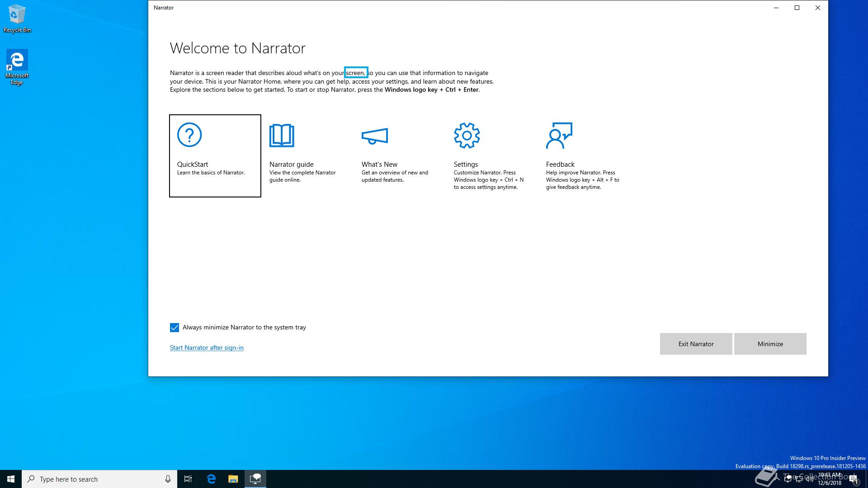
Task: Click Start Narrator after sign-in link
Action: click(x=207, y=347)
